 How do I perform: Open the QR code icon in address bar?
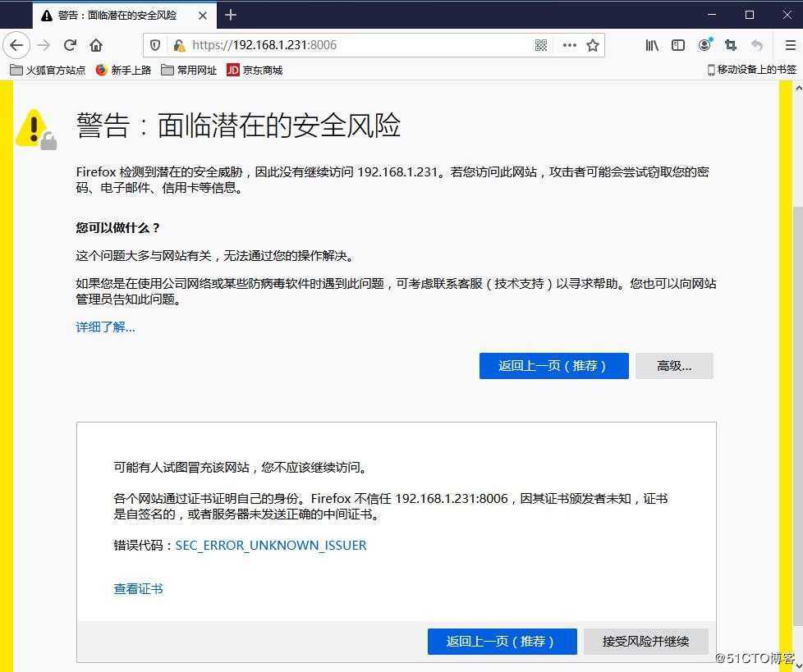pyautogui.click(x=541, y=45)
